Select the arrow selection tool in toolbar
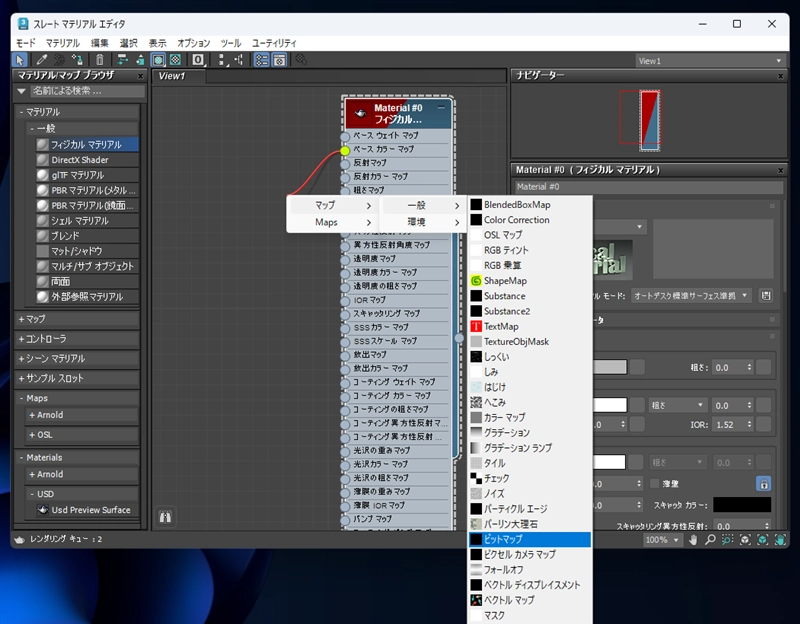The image size is (800, 624). (x=21, y=60)
